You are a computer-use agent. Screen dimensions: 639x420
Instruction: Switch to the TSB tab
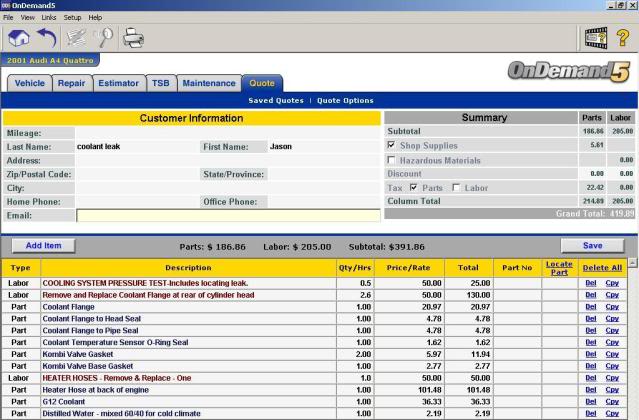[161, 83]
